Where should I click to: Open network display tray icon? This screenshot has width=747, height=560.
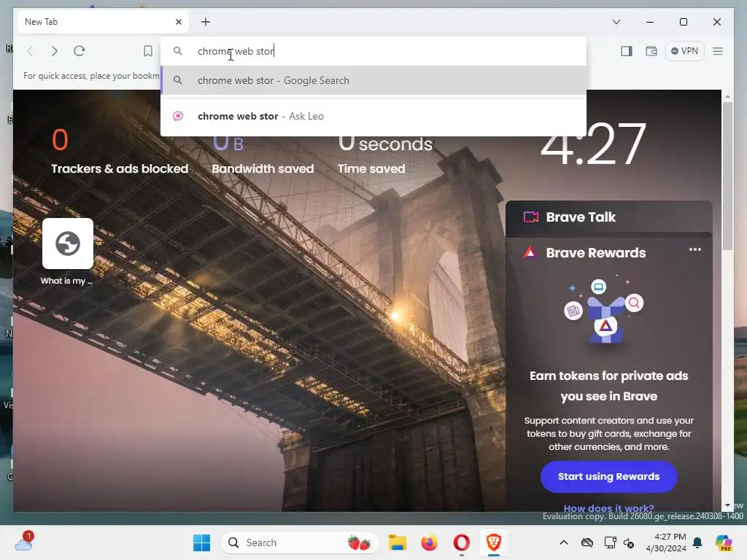click(x=609, y=542)
